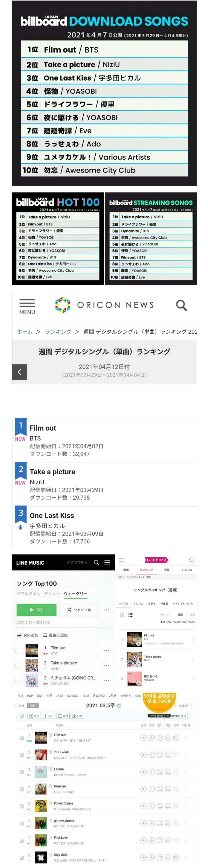Open the Oricon News MENU hamburger icon
This screenshot has width=208, height=868.
coord(27,306)
